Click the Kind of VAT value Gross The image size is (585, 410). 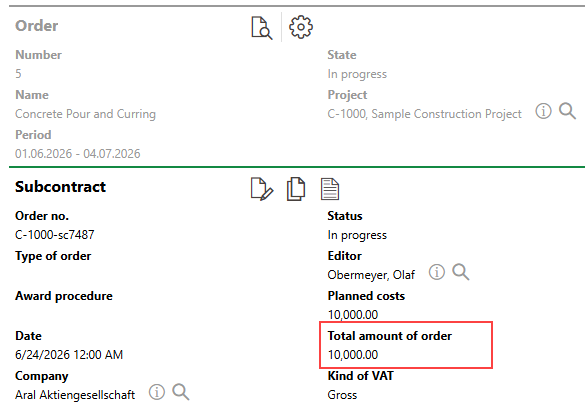pos(342,395)
